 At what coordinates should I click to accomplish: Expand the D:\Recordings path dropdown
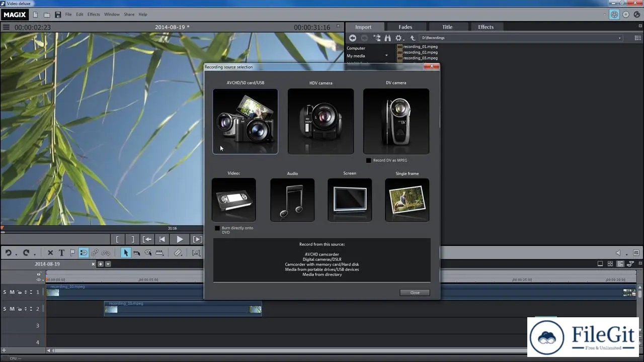tap(619, 38)
